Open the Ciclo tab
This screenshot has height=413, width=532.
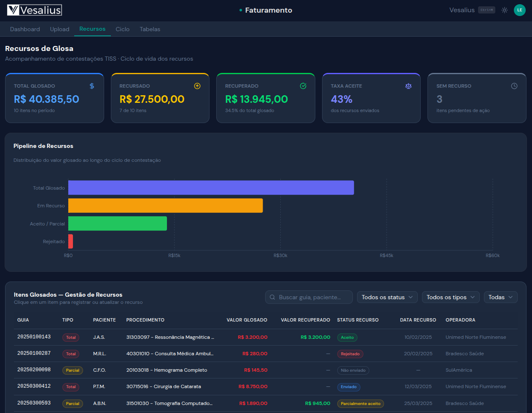(122, 29)
